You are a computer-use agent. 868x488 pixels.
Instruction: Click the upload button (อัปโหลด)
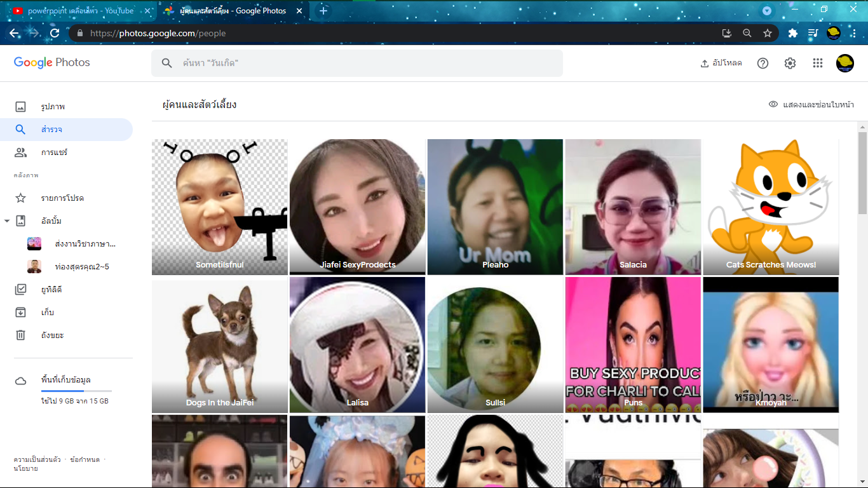[x=721, y=63]
